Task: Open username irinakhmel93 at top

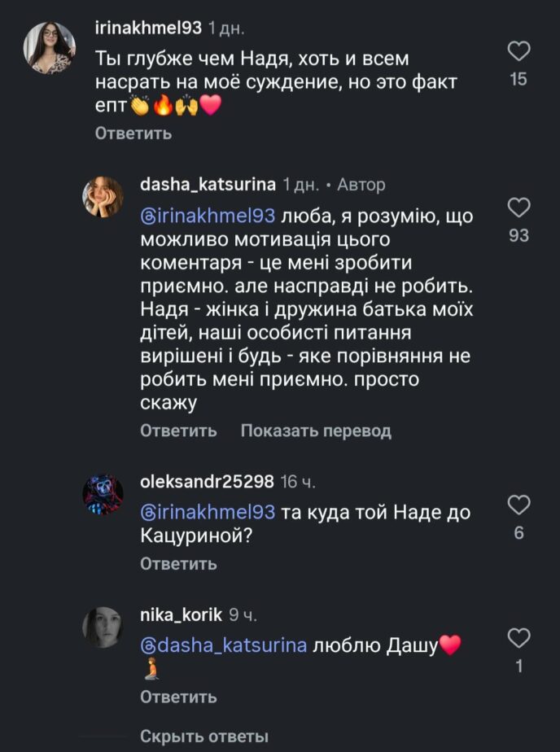Action: [149, 28]
